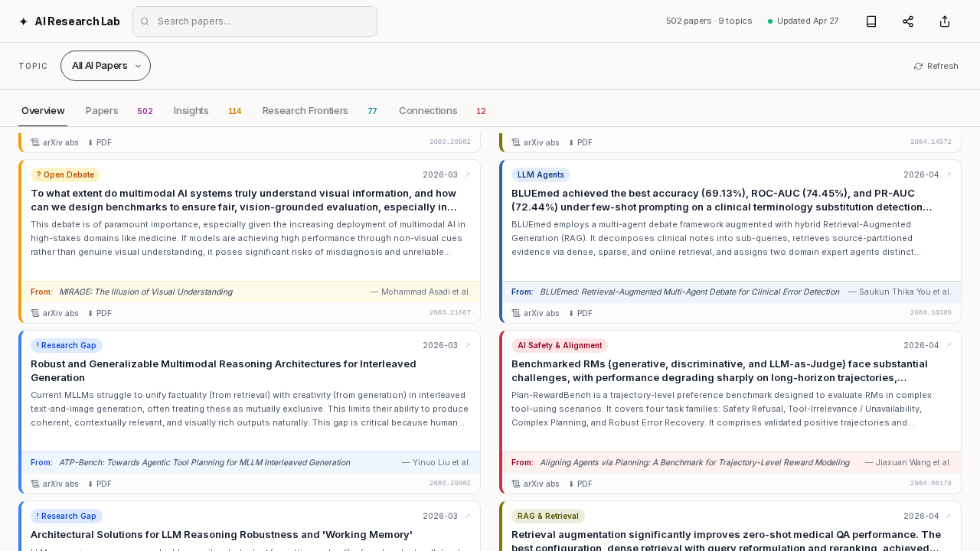Open arXiv abs link for ATP-Bench paper 2603.29902
The image size is (980, 551).
(x=55, y=484)
